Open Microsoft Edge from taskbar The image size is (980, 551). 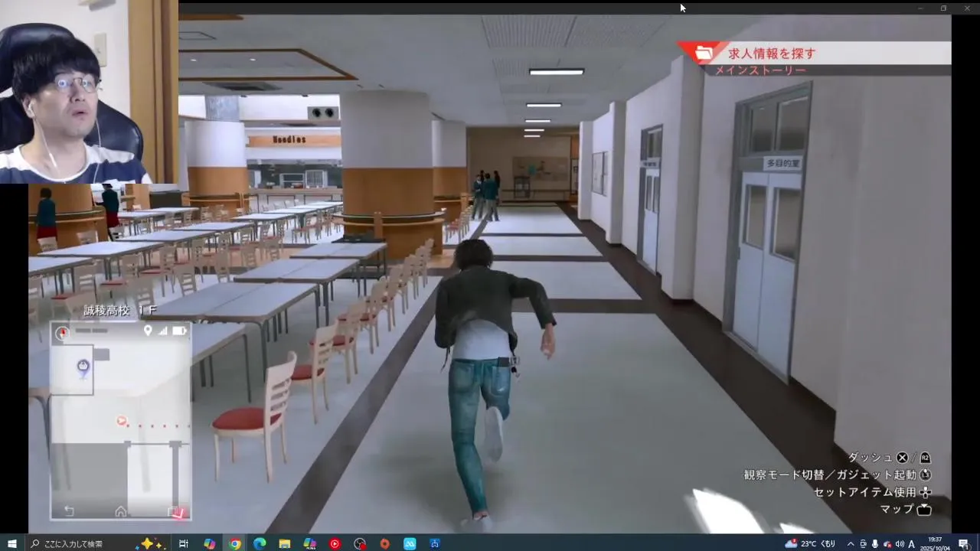260,543
